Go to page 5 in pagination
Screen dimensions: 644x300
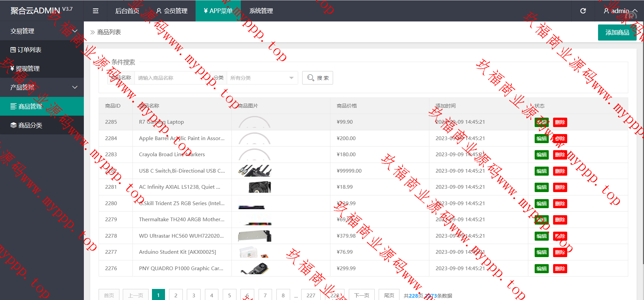tap(229, 295)
